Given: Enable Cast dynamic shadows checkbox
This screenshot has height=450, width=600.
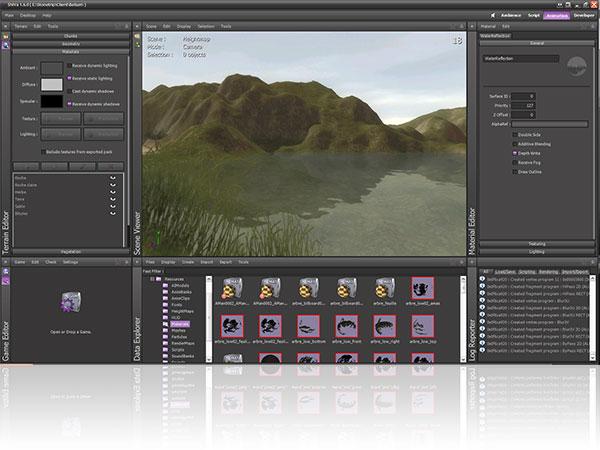Looking at the screenshot, I should (x=69, y=91).
